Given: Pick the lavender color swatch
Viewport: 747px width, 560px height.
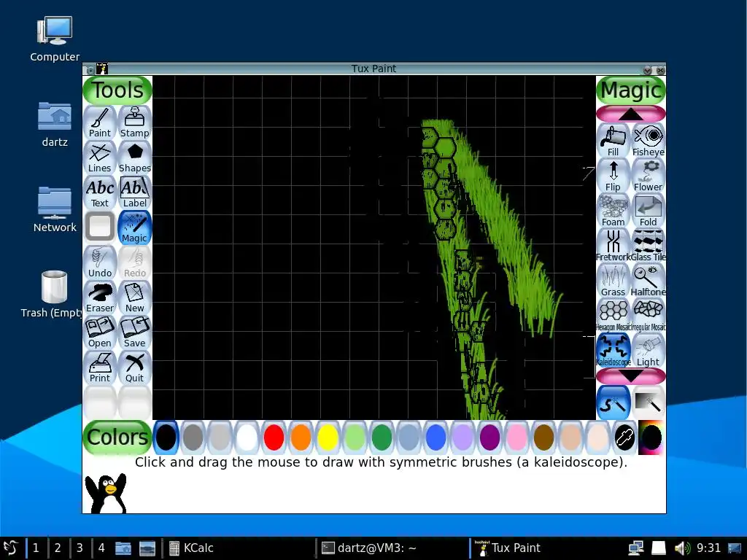Looking at the screenshot, I should tap(462, 437).
